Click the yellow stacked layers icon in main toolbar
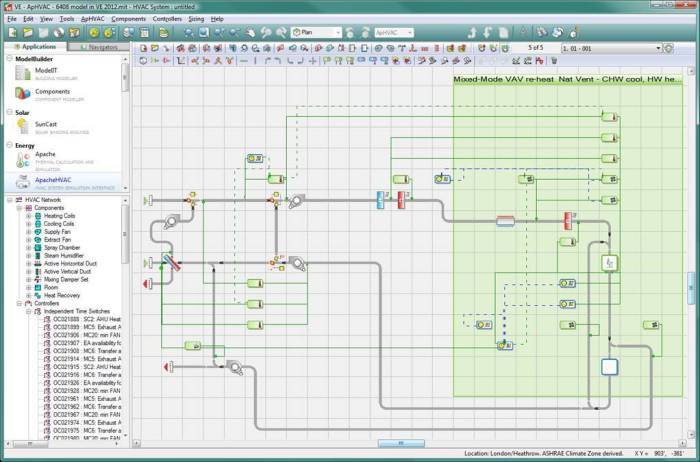The width and height of the screenshot is (700, 462). click(x=163, y=33)
